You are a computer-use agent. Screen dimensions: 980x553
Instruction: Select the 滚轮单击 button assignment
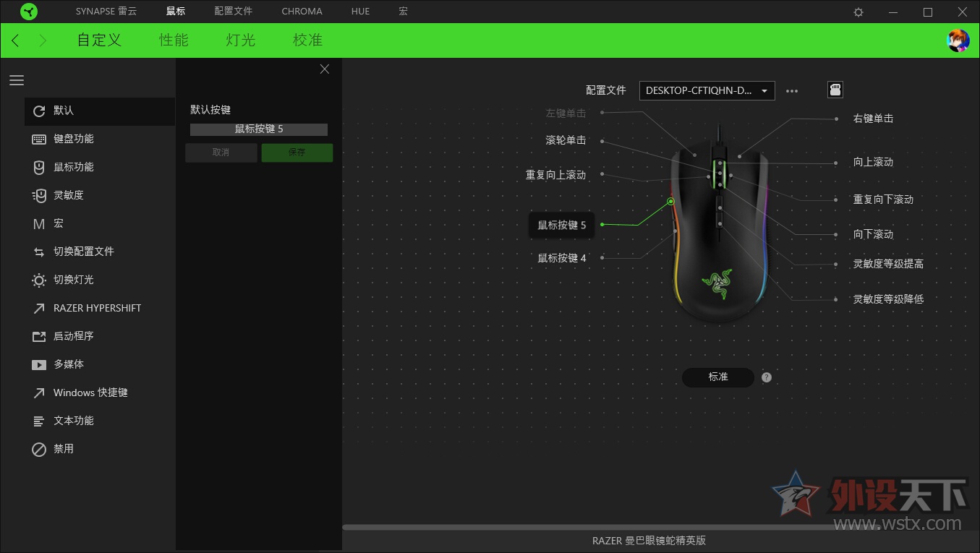click(566, 140)
